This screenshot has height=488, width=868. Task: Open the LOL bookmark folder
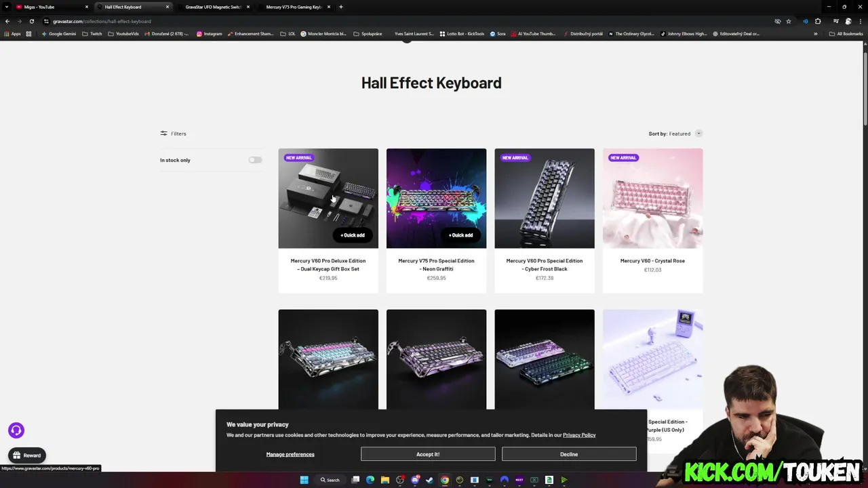point(289,34)
